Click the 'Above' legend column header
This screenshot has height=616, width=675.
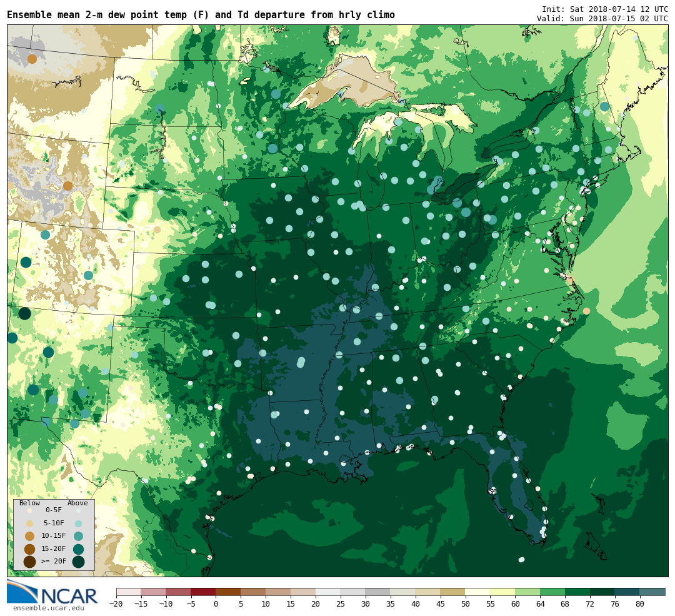click(x=77, y=503)
